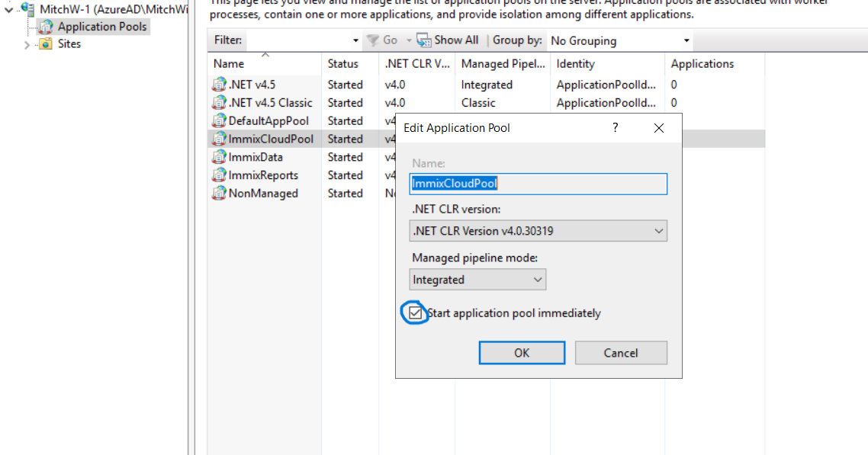Click the ImmixCloudPool row icon
Image resolution: width=868 pixels, height=455 pixels.
(219, 139)
